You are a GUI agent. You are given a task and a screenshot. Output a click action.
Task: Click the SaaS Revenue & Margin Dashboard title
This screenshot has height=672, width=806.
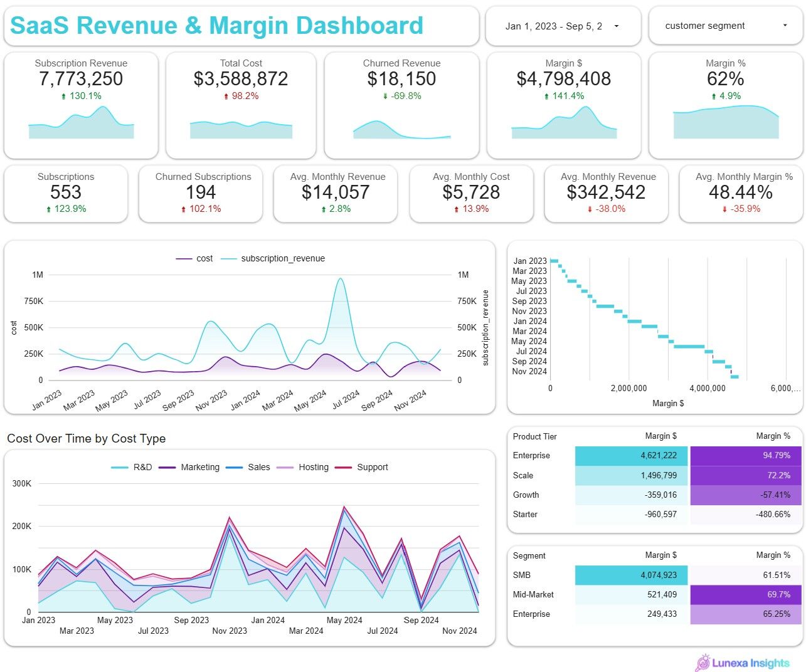pyautogui.click(x=217, y=26)
